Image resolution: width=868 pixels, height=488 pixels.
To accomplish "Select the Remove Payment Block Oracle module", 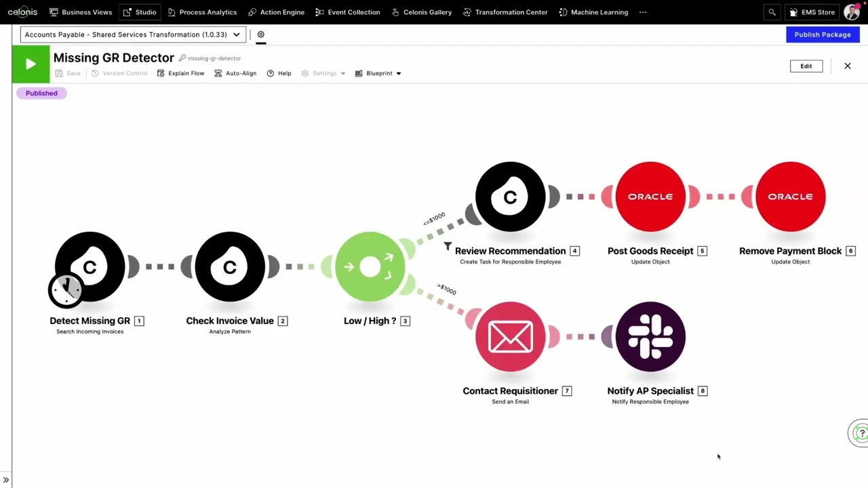I will (x=790, y=197).
